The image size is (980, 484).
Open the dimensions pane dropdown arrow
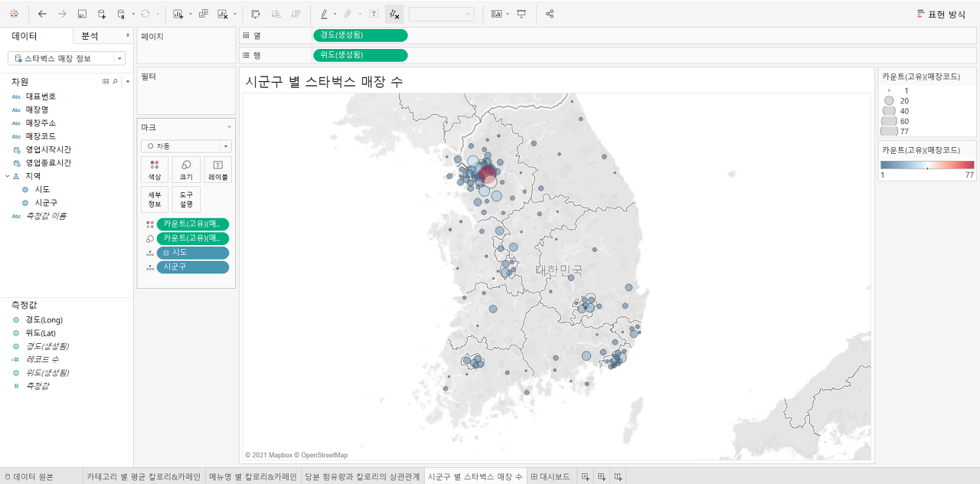click(x=128, y=81)
